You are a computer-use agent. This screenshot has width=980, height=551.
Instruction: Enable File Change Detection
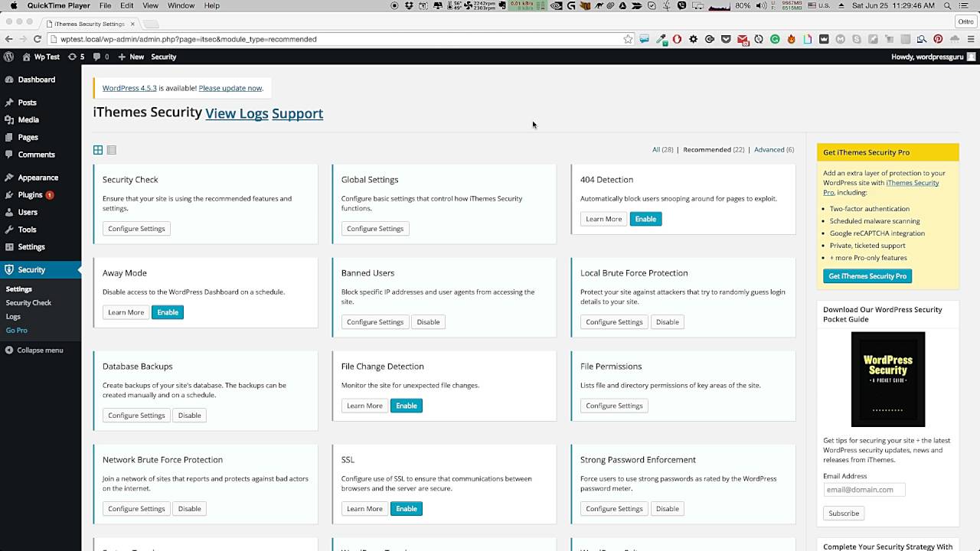(x=407, y=406)
